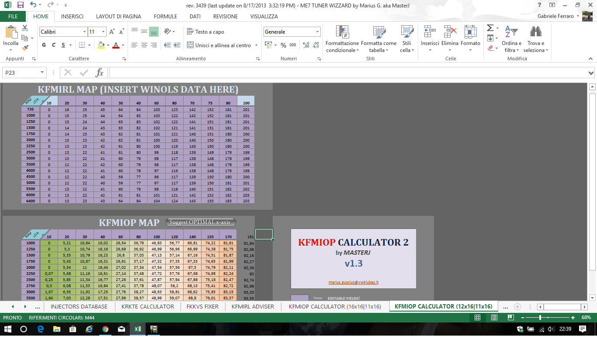Open KRKTE CALCULATOR sheet tab
Screen dimensions: 597x364
[x=148, y=307]
